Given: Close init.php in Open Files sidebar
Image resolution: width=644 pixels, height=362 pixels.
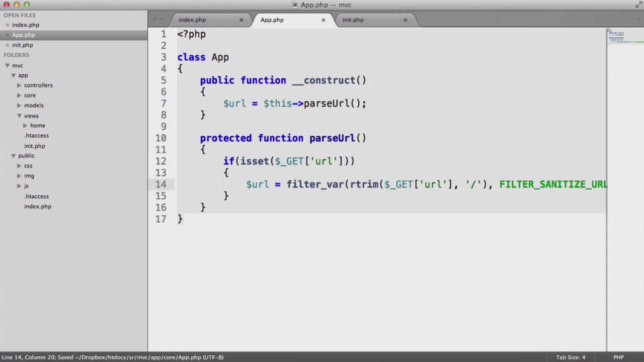Looking at the screenshot, I should 7,45.
